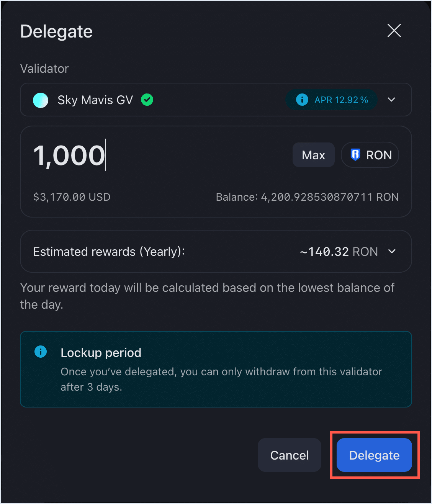This screenshot has width=432, height=504.
Task: Click the RON shield token icon
Action: (356, 155)
